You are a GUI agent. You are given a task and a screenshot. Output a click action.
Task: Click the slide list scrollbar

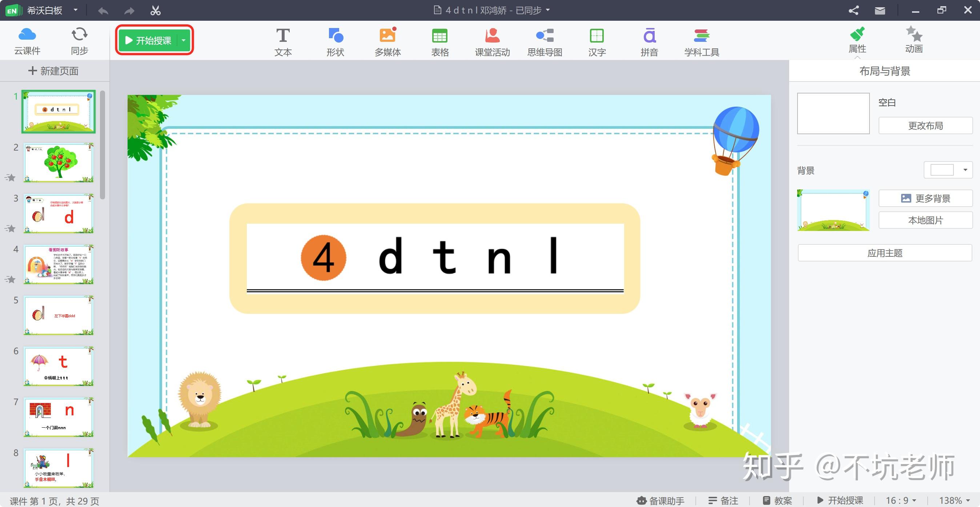pos(103,145)
